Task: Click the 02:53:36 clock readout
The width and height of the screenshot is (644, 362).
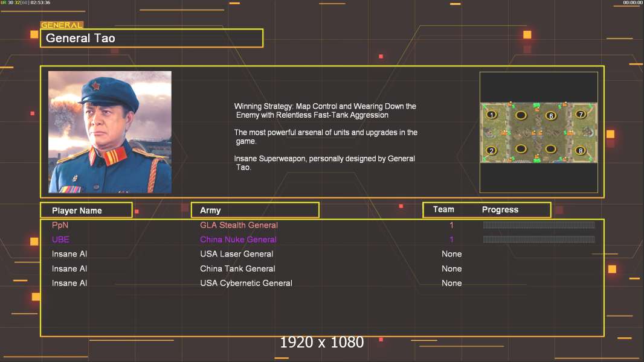Action: pos(40,2)
